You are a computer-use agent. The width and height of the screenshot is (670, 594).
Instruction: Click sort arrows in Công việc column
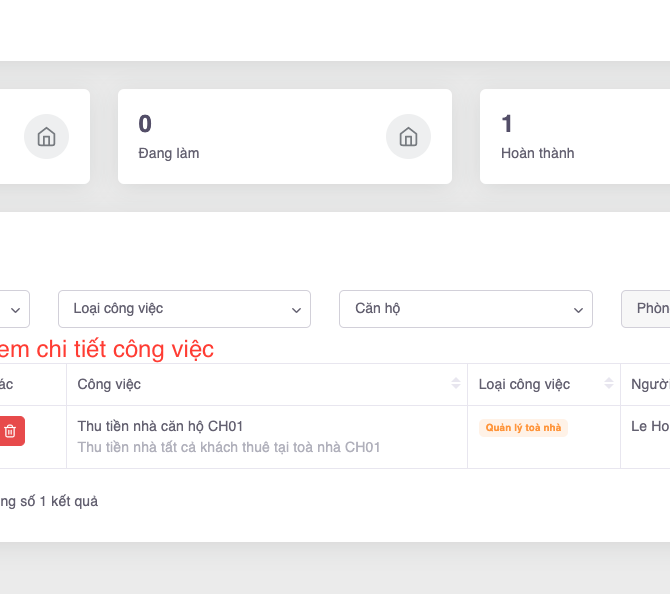456,384
